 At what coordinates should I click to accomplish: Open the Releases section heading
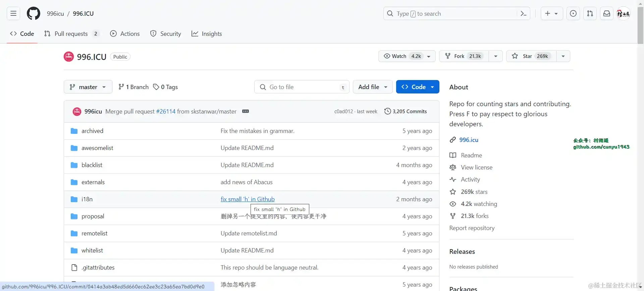click(x=462, y=251)
